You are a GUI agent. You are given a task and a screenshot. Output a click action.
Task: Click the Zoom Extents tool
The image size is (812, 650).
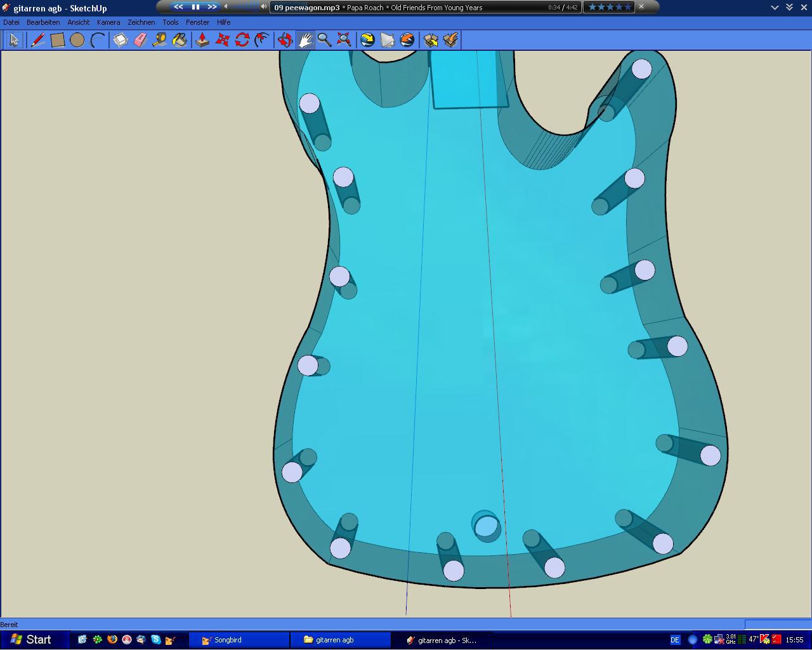[x=344, y=40]
